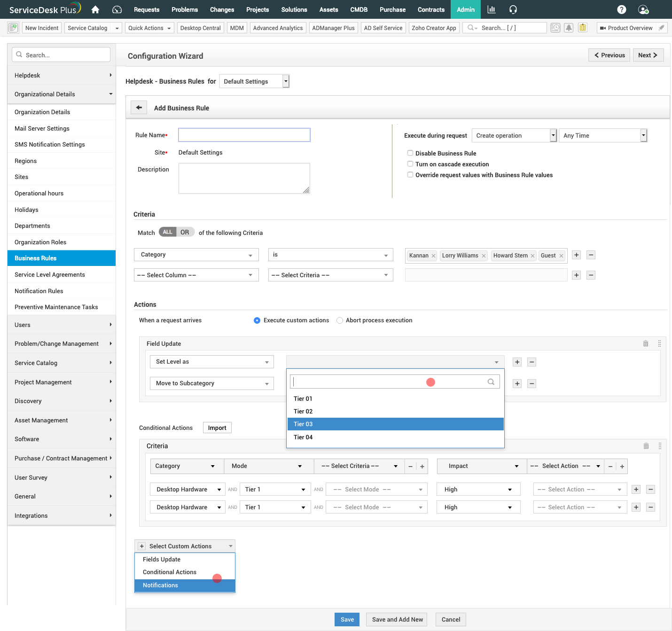Select Abort process execution radio button
This screenshot has width=672, height=631.
click(x=339, y=320)
